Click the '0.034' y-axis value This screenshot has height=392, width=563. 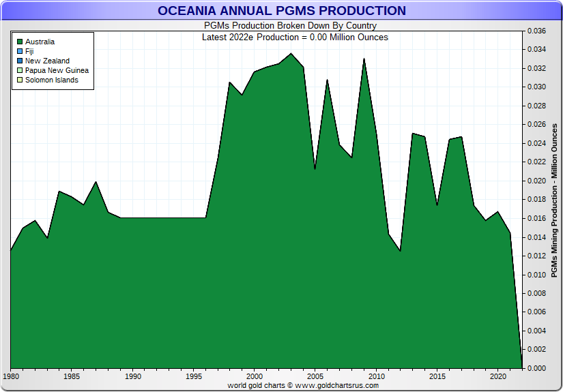(x=536, y=50)
